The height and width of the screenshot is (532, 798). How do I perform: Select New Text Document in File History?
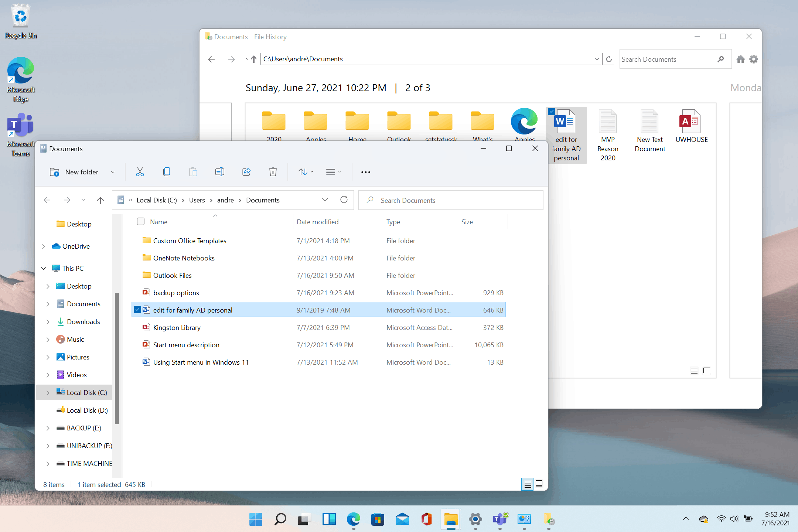coord(650,131)
